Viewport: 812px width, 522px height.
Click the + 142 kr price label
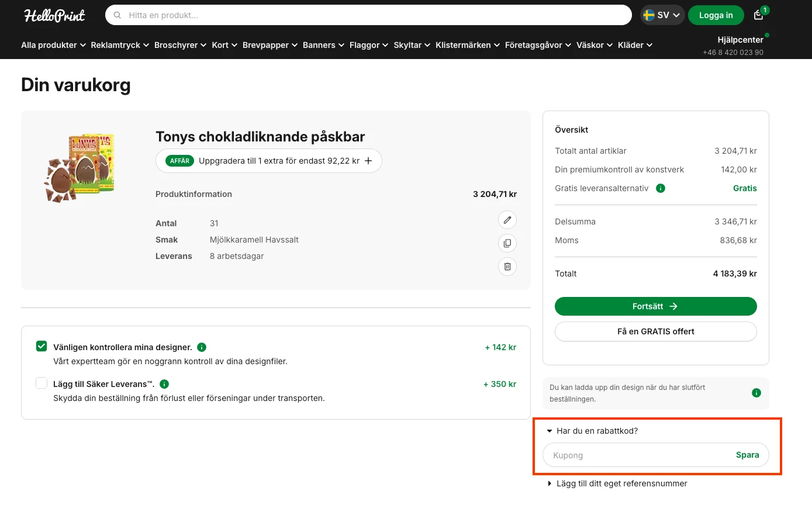[x=500, y=347]
